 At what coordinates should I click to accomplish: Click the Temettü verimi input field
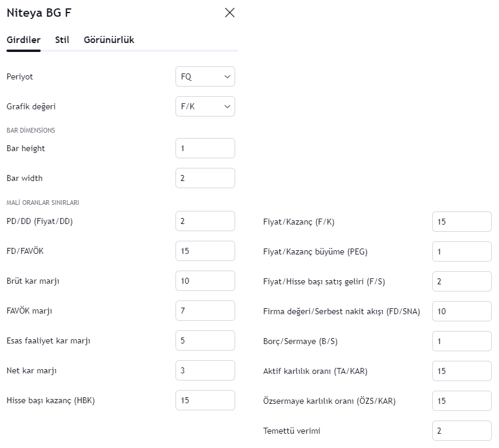[461, 431]
